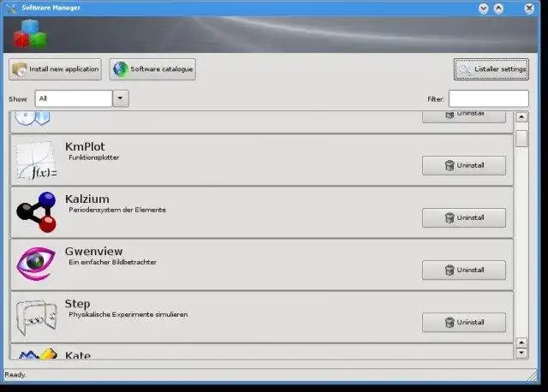Click the KmPlot function graph icon
The image size is (548, 392).
[x=36, y=160]
